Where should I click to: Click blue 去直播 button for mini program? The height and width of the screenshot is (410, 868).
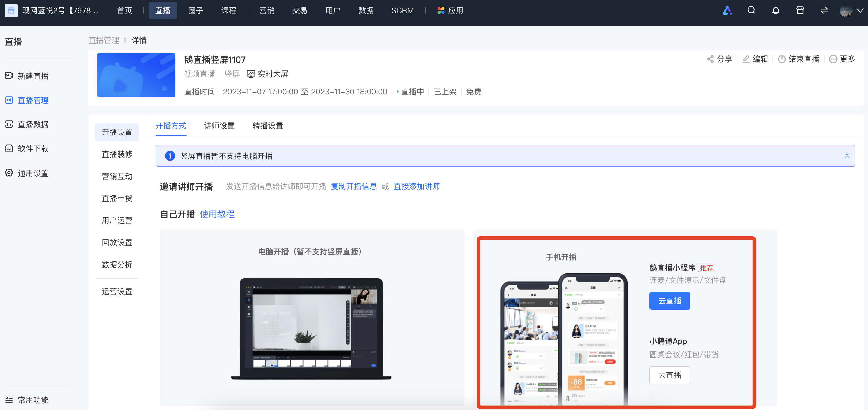pos(670,301)
